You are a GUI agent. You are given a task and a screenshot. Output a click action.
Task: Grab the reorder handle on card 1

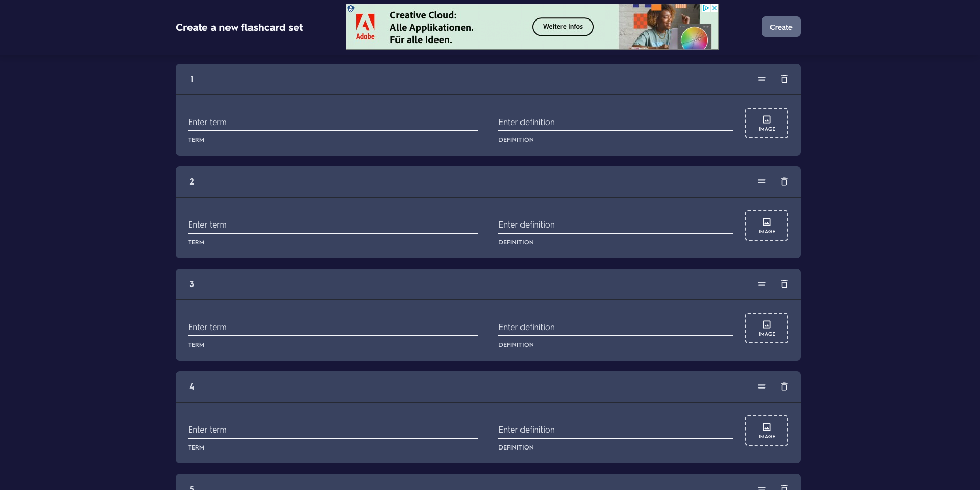click(x=761, y=79)
